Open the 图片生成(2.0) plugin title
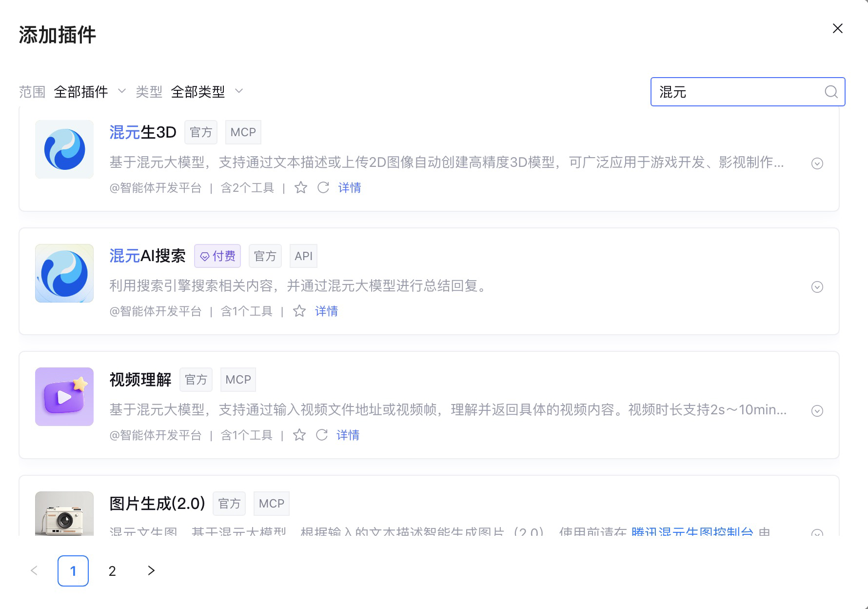 pyautogui.click(x=157, y=503)
